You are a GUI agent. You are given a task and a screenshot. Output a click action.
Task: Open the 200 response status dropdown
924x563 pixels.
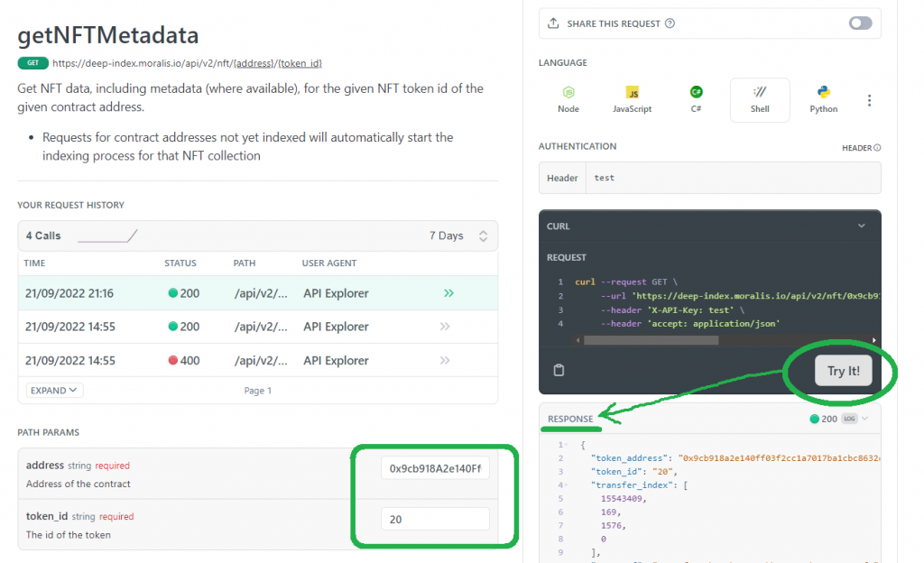(864, 419)
